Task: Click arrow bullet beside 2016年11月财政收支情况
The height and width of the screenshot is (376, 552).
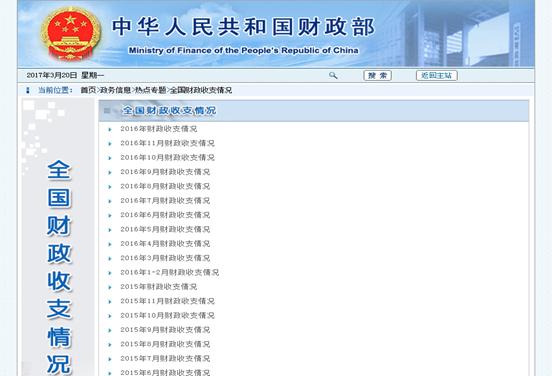Action: click(110, 144)
